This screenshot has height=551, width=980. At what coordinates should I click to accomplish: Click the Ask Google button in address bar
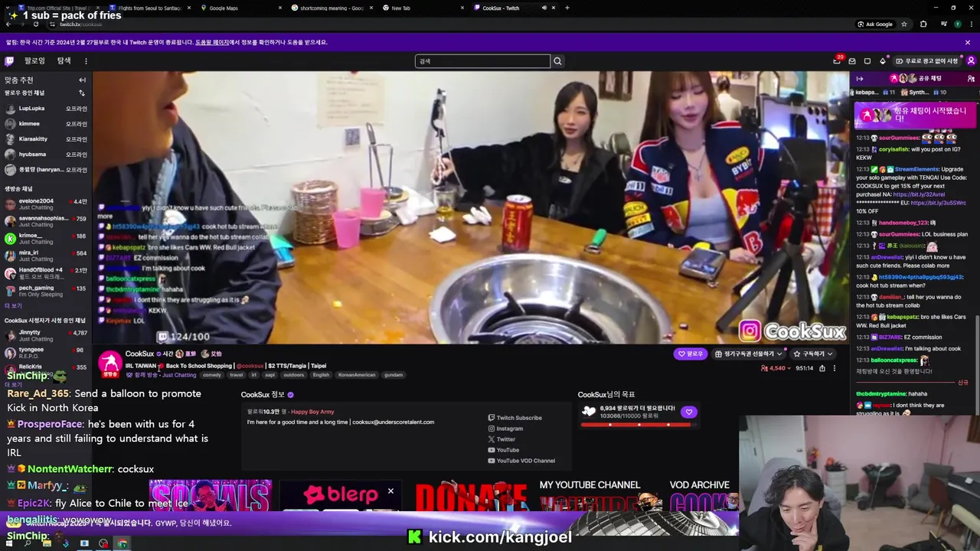coord(876,24)
